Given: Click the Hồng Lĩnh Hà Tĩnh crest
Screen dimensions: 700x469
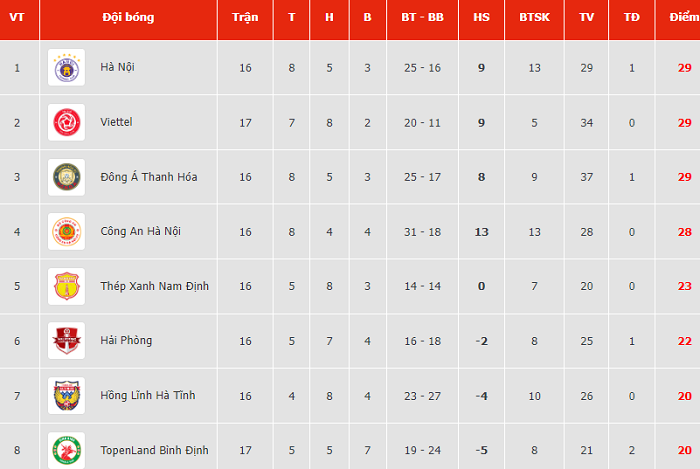Looking at the screenshot, I should tap(67, 396).
